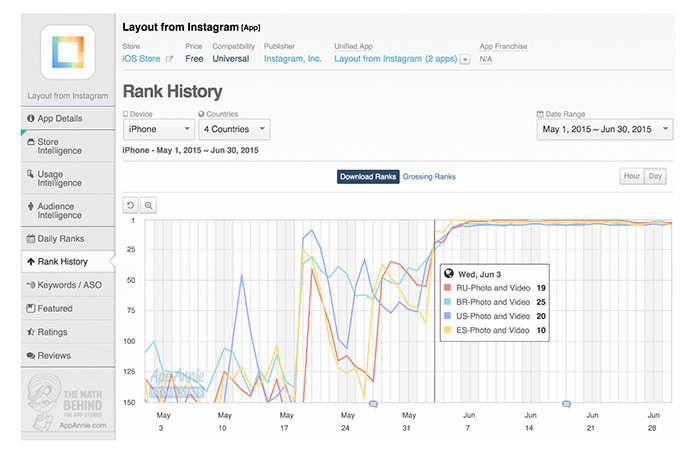Click the Rank History arrow icon

point(30,262)
